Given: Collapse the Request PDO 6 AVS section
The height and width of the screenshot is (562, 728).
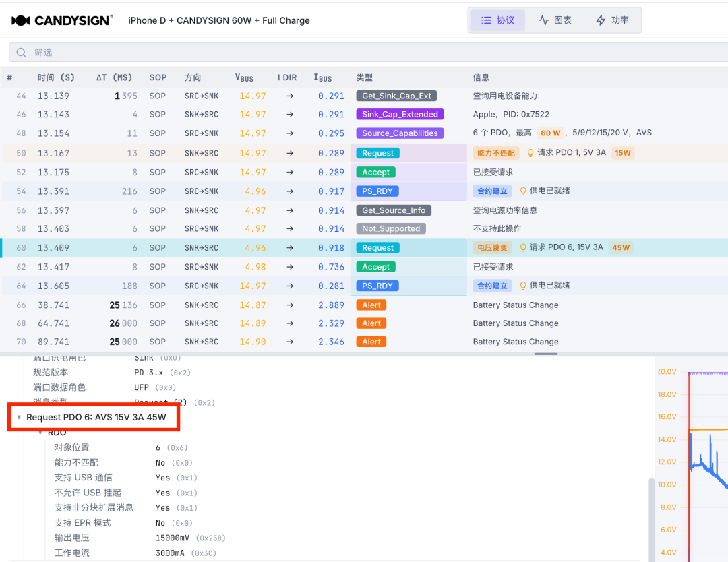Looking at the screenshot, I should click(19, 417).
